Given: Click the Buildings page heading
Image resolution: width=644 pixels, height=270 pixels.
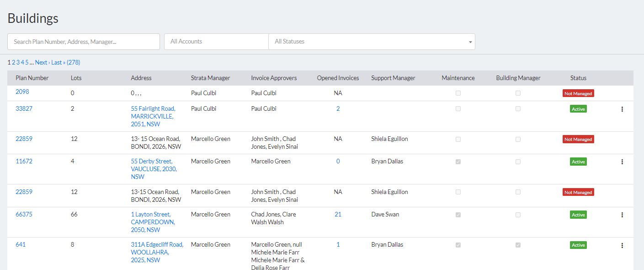Looking at the screenshot, I should (x=33, y=18).
